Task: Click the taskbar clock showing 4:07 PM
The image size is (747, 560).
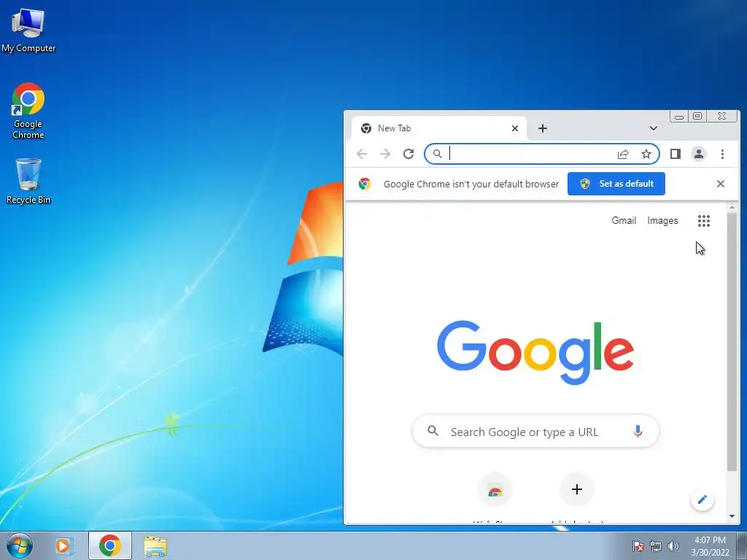Action: 710,546
